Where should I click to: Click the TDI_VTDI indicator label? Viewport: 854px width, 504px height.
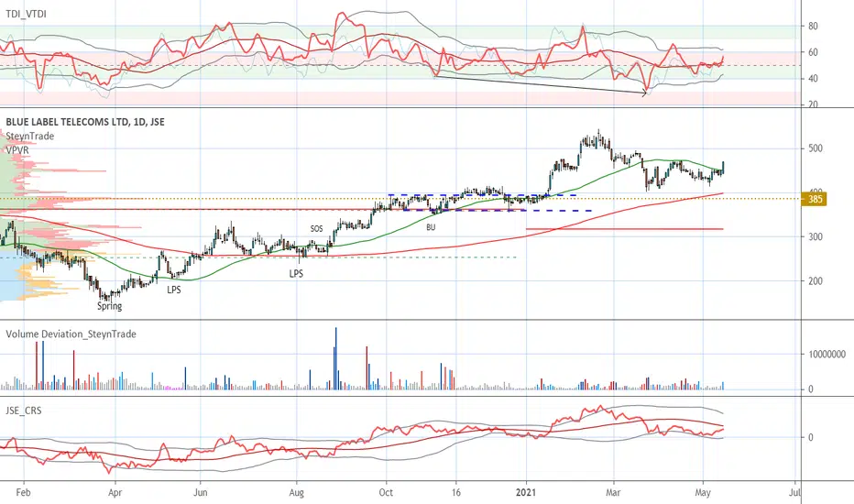pyautogui.click(x=27, y=14)
